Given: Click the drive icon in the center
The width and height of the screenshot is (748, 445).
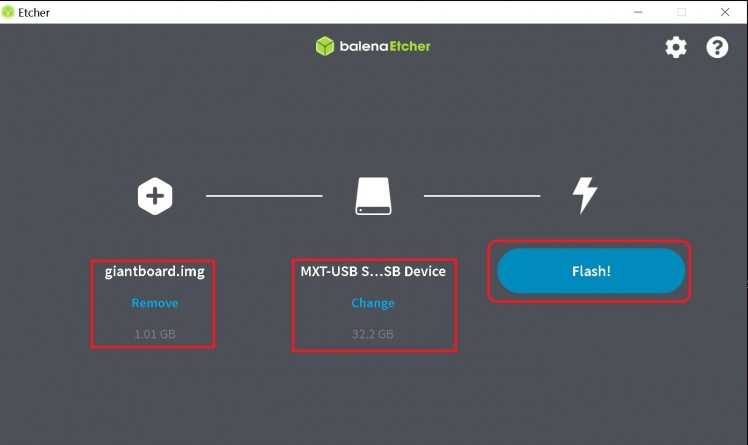Looking at the screenshot, I should tap(373, 196).
